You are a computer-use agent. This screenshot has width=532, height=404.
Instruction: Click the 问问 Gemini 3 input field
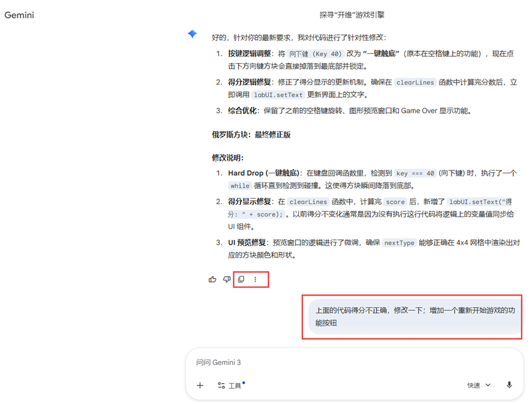pos(354,362)
